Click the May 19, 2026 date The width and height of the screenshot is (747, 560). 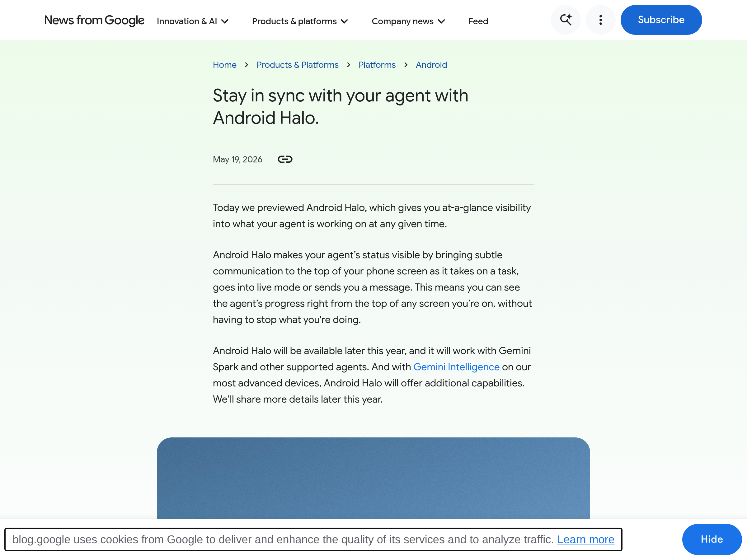(x=237, y=159)
